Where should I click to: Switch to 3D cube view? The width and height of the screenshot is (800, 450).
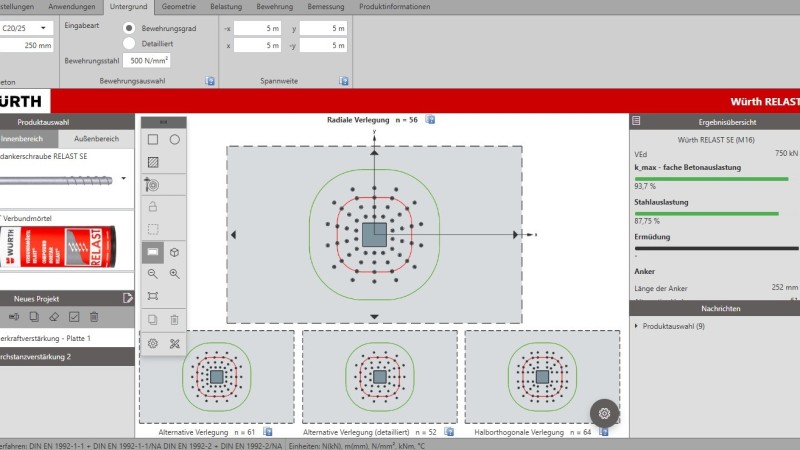pyautogui.click(x=174, y=252)
